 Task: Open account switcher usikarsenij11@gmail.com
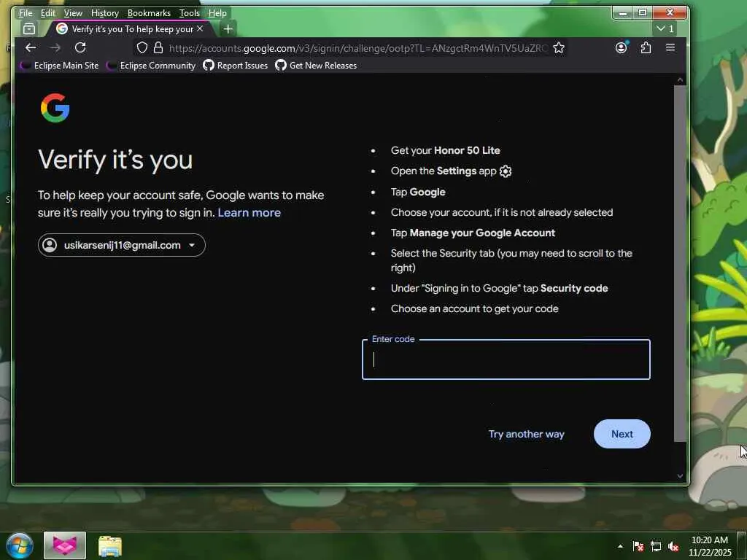[122, 245]
